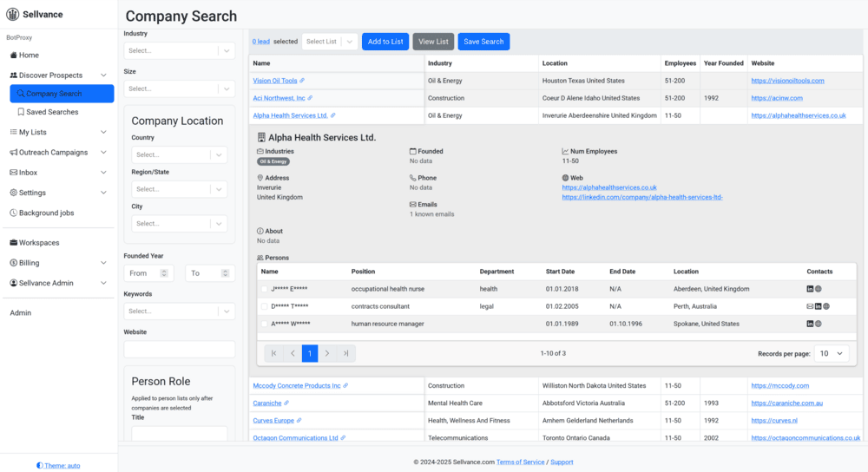Open LinkedIn contact for human resource manager

(810, 324)
